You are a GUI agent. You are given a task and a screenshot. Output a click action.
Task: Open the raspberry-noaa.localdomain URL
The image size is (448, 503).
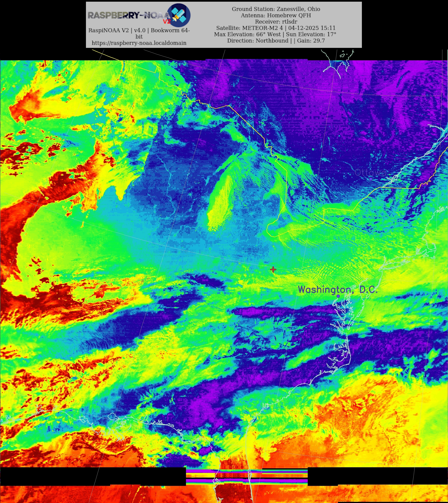click(x=139, y=43)
